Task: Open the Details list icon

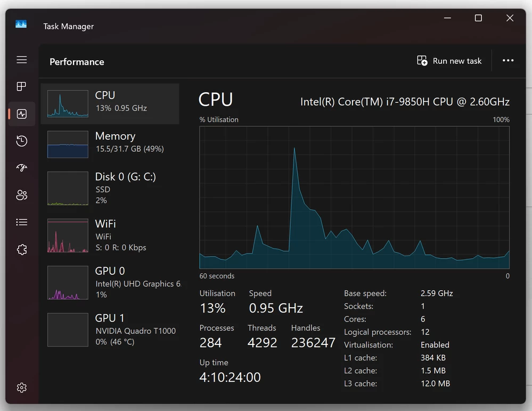Action: pos(22,222)
